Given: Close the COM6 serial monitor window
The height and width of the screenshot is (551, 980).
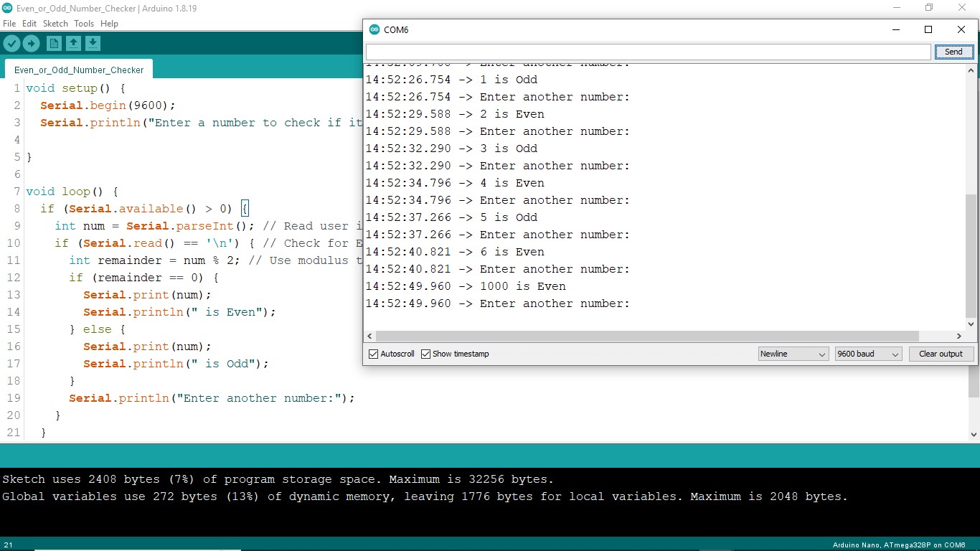Looking at the screenshot, I should point(961,29).
